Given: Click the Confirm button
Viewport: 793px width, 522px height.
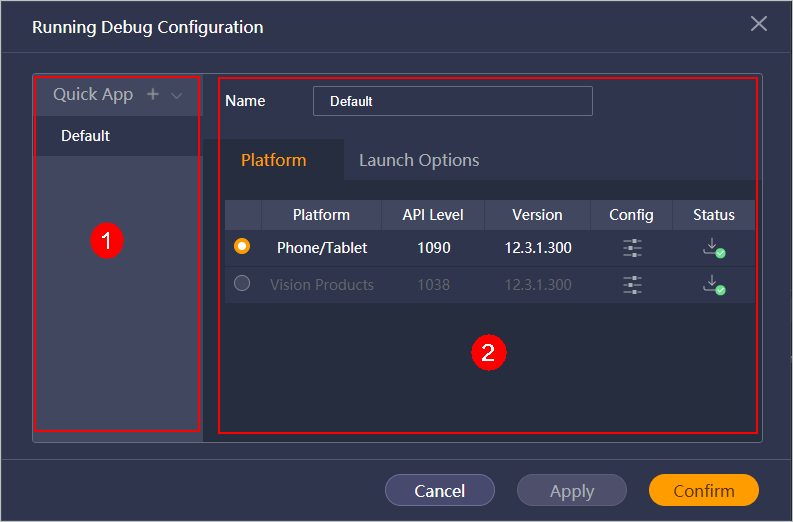Looking at the screenshot, I should (x=703, y=490).
